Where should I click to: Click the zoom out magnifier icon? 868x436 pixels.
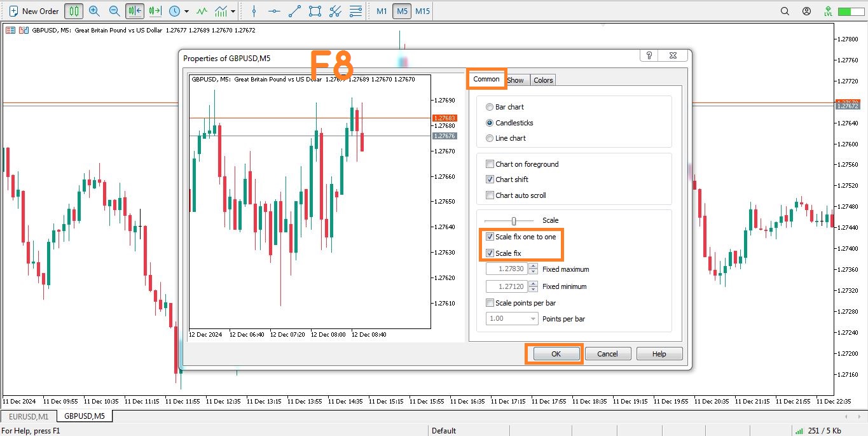[114, 11]
